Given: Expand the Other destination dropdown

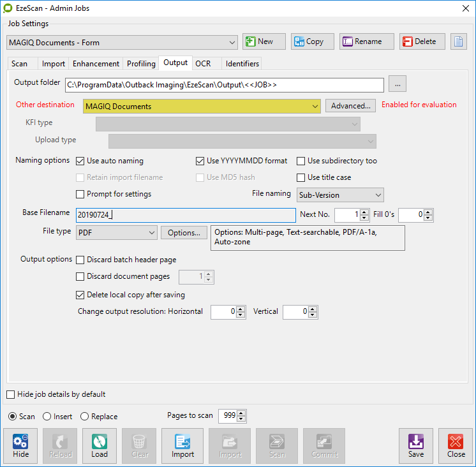Looking at the screenshot, I should coord(315,107).
